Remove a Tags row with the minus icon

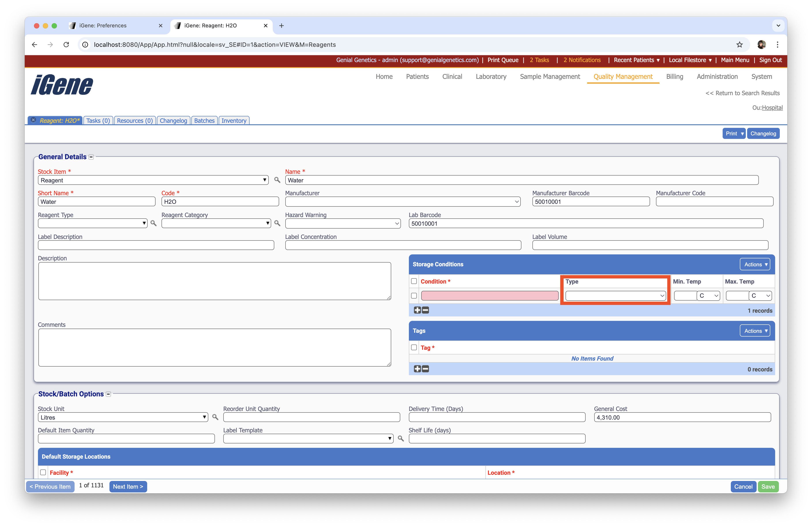point(425,369)
